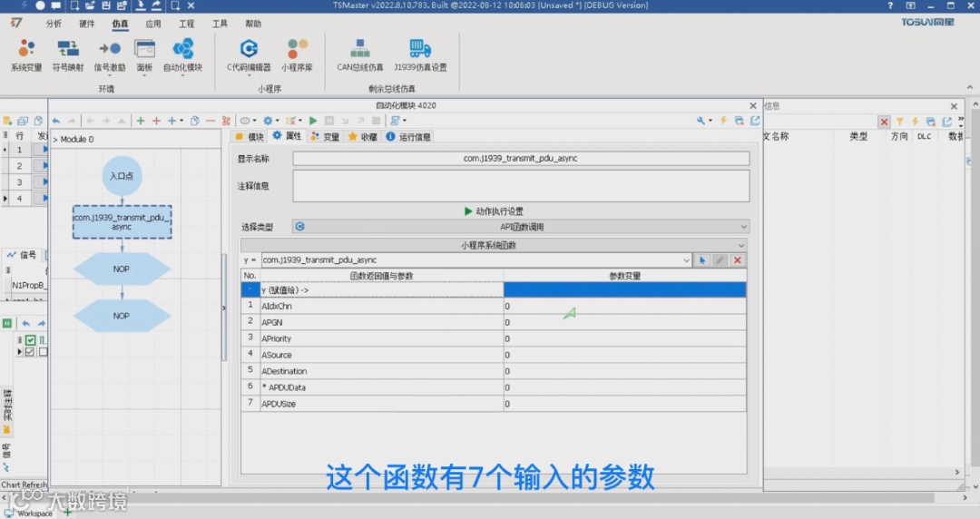This screenshot has height=519, width=980.
Task: Click the copy icon after blue plus
Action: coord(195,121)
